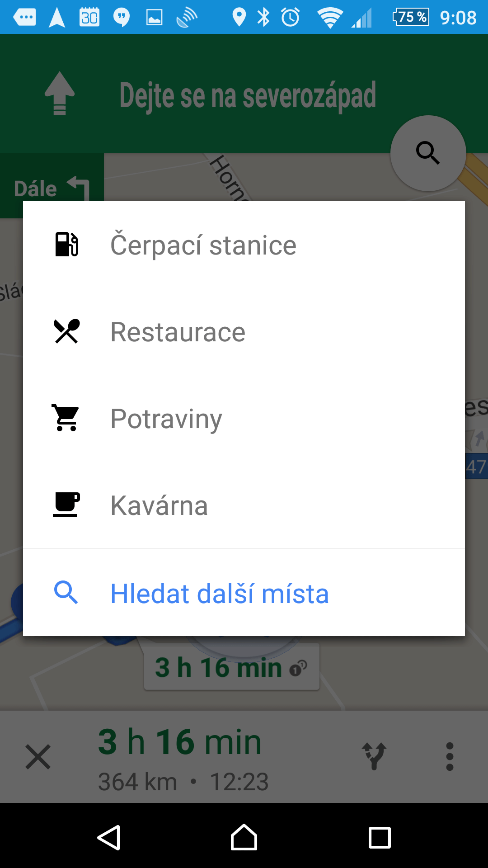Viewport: 488px width, 868px height.
Task: Tap the 3 h 16 min route label
Action: click(231, 667)
